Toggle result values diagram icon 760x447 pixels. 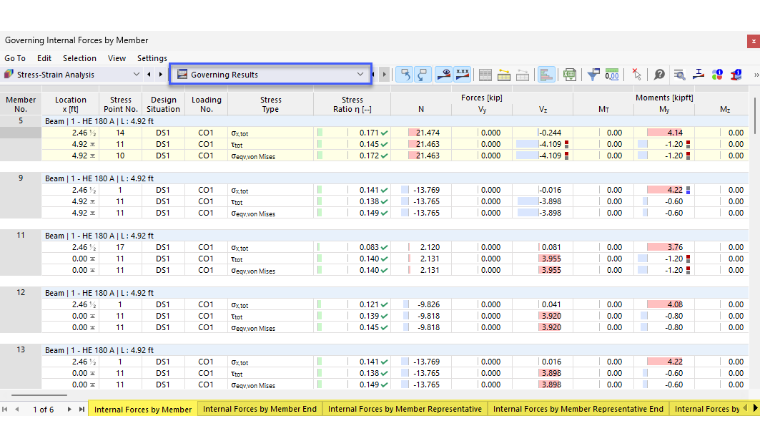[x=462, y=75]
